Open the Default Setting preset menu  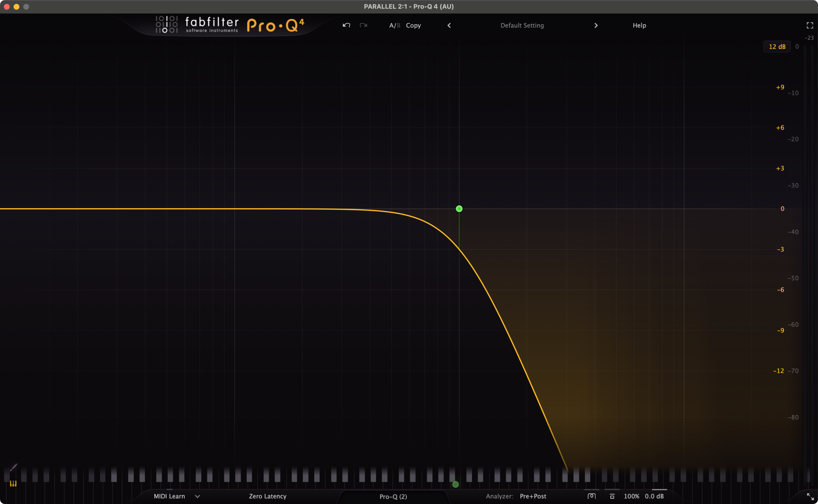522,25
